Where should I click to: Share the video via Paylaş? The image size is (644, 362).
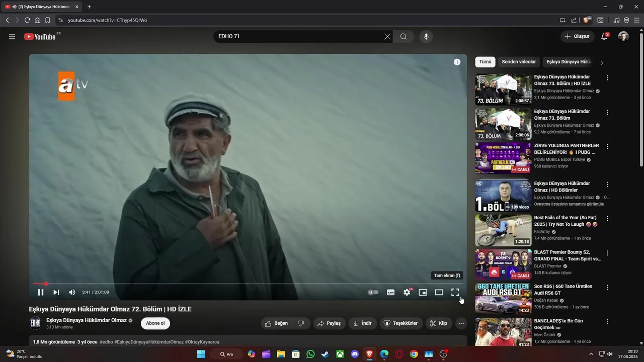pyautogui.click(x=329, y=323)
